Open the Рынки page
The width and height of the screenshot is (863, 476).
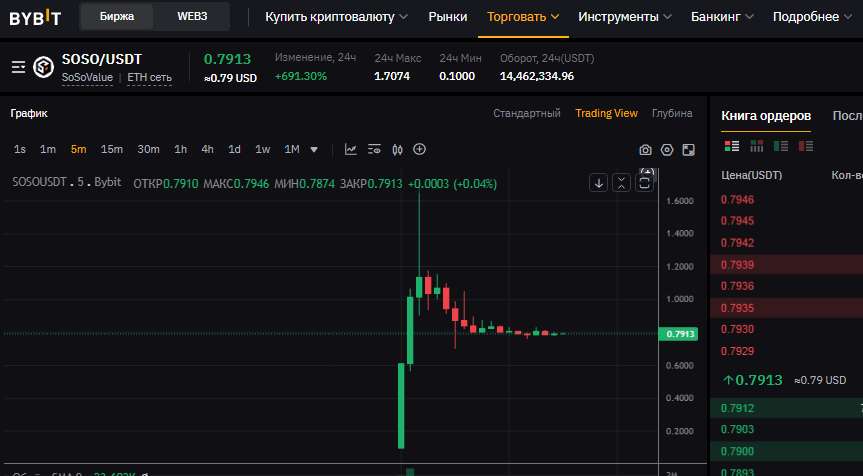447,17
